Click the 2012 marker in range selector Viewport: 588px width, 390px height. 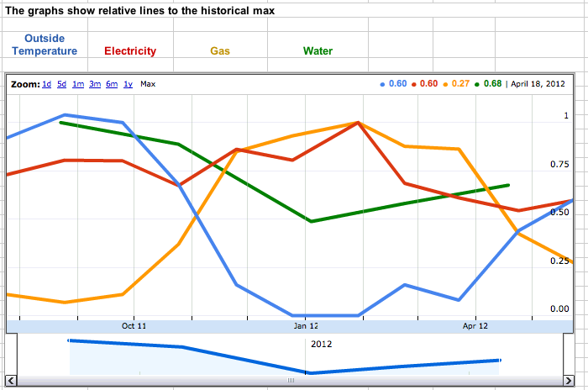(321, 345)
